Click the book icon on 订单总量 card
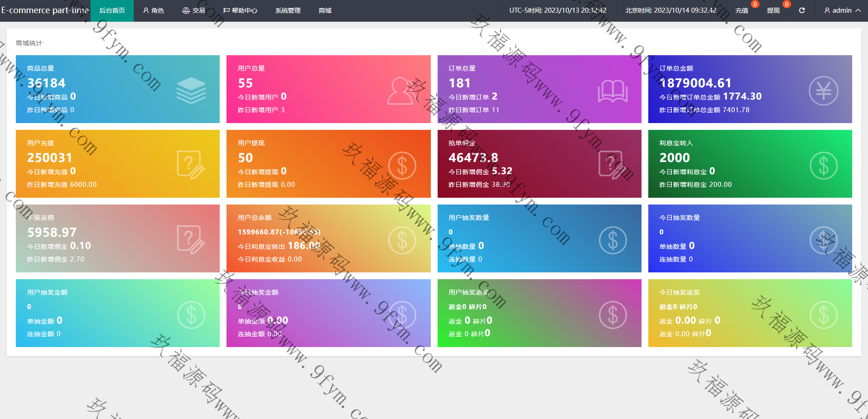This screenshot has width=868, height=419. coord(613,91)
